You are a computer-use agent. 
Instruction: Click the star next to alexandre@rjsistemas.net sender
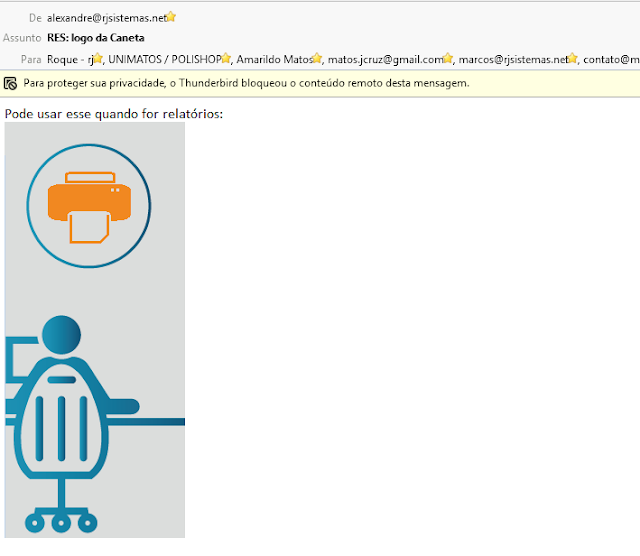click(x=171, y=17)
